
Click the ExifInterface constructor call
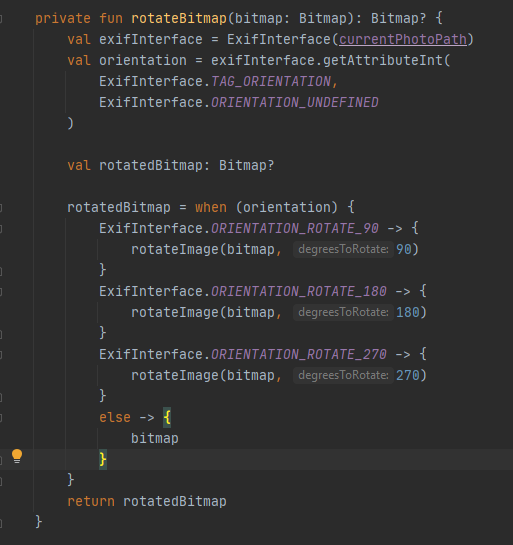pos(279,40)
